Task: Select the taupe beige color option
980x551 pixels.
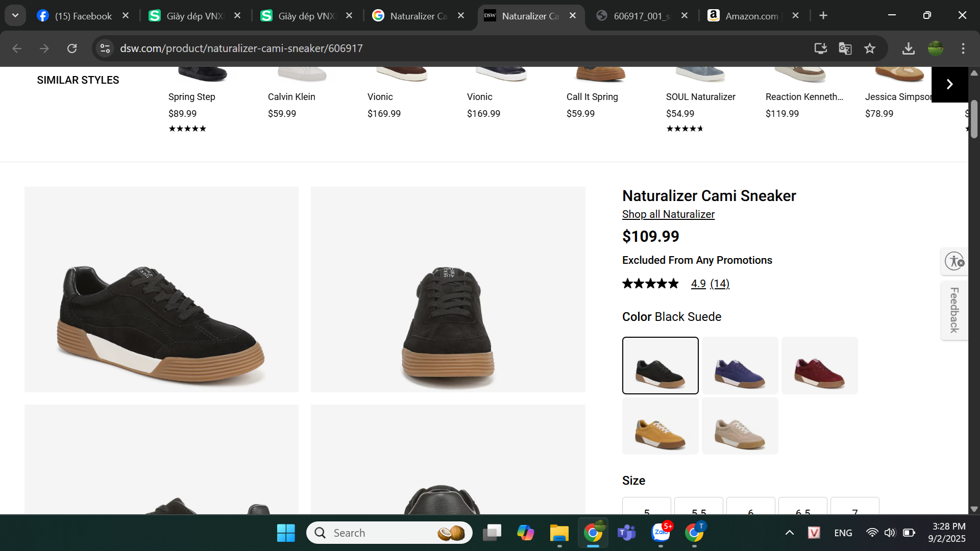Action: (x=740, y=426)
